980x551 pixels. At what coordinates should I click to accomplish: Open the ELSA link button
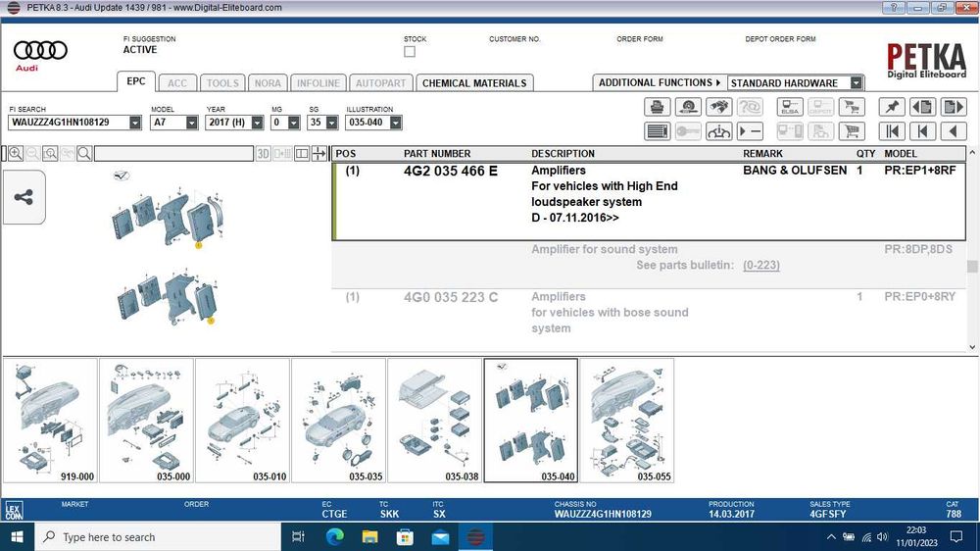[x=789, y=107]
